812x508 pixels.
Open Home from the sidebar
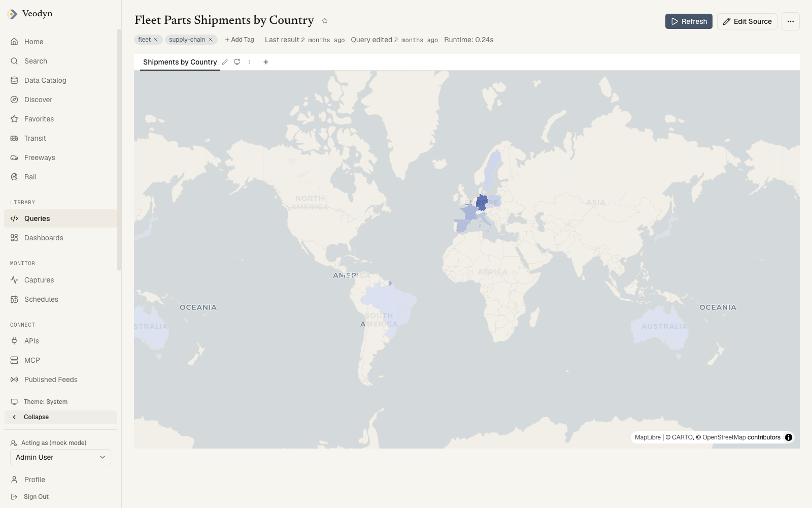[60, 42]
